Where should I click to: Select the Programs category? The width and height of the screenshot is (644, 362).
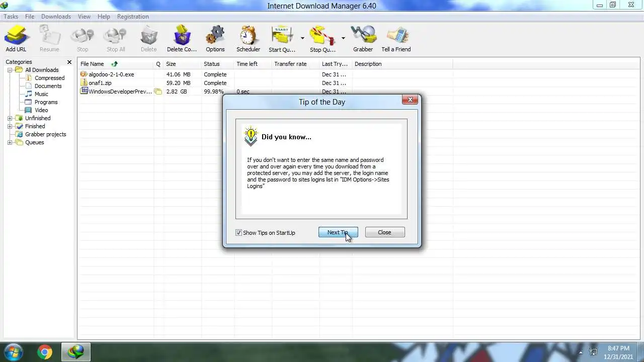pos(46,102)
